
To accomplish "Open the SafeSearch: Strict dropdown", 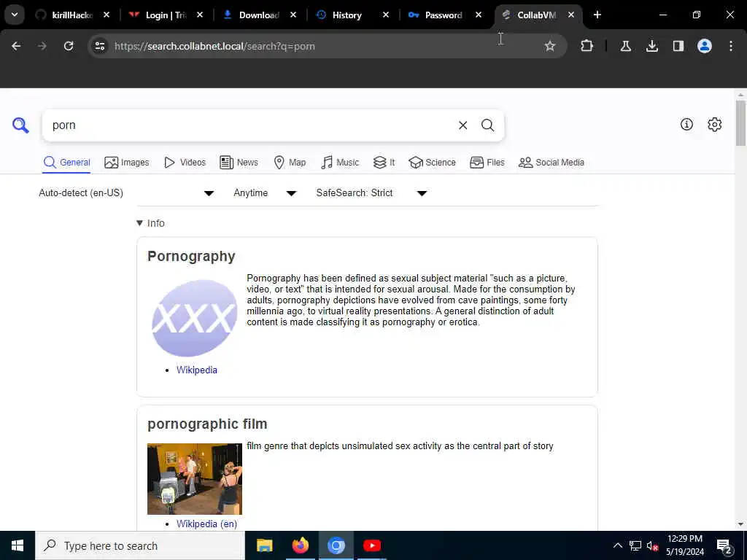I will 371,192.
